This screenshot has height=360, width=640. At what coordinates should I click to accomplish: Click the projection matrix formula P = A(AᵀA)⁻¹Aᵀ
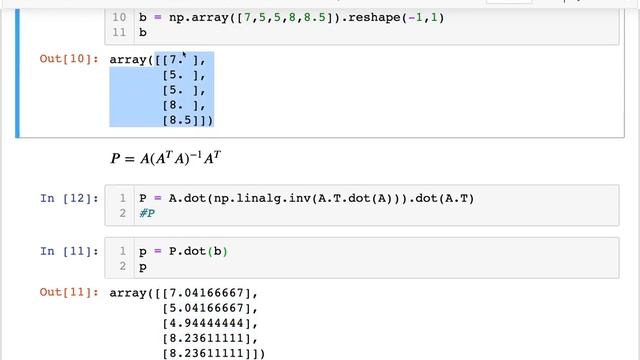pos(166,158)
